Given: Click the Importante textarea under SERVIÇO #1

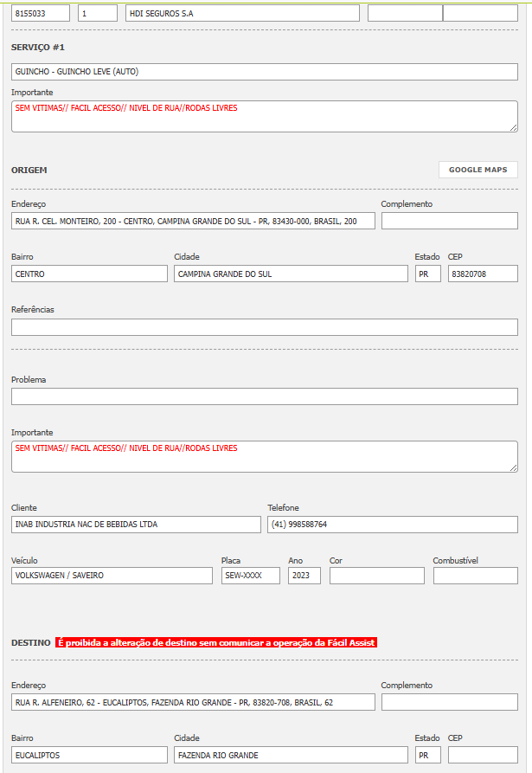Looking at the screenshot, I should tap(265, 116).
